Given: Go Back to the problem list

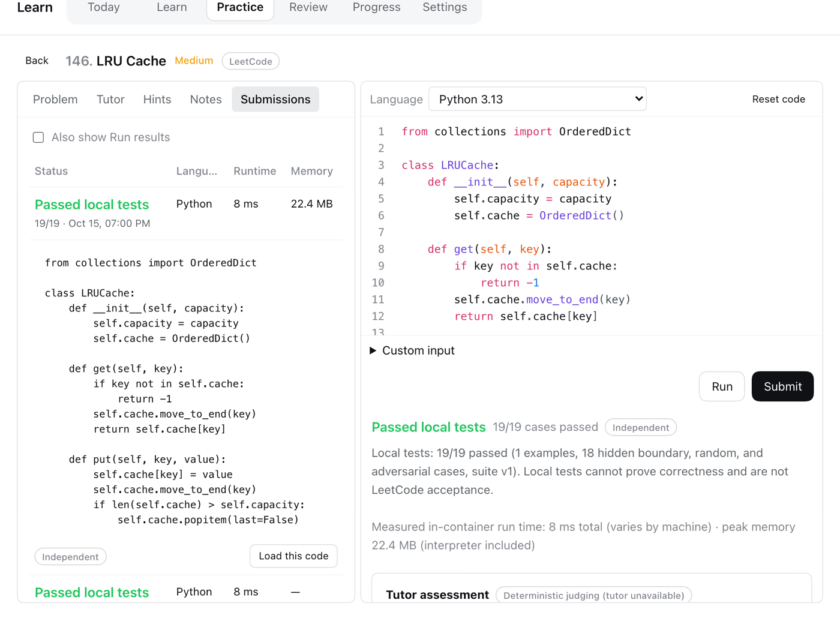Looking at the screenshot, I should [37, 61].
